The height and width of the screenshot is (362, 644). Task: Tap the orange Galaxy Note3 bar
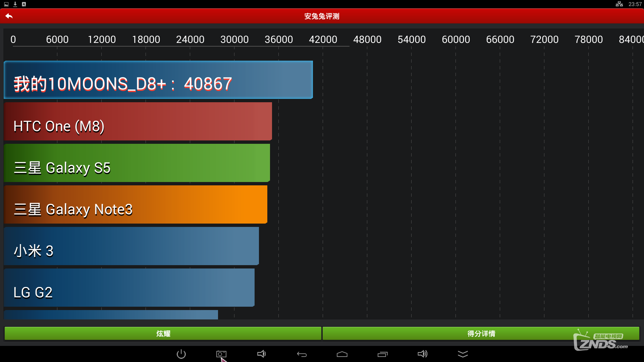click(135, 204)
